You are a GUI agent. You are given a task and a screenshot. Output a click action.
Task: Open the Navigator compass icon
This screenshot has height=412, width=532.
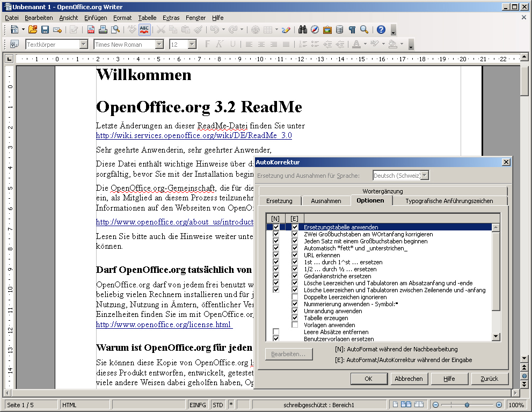315,30
